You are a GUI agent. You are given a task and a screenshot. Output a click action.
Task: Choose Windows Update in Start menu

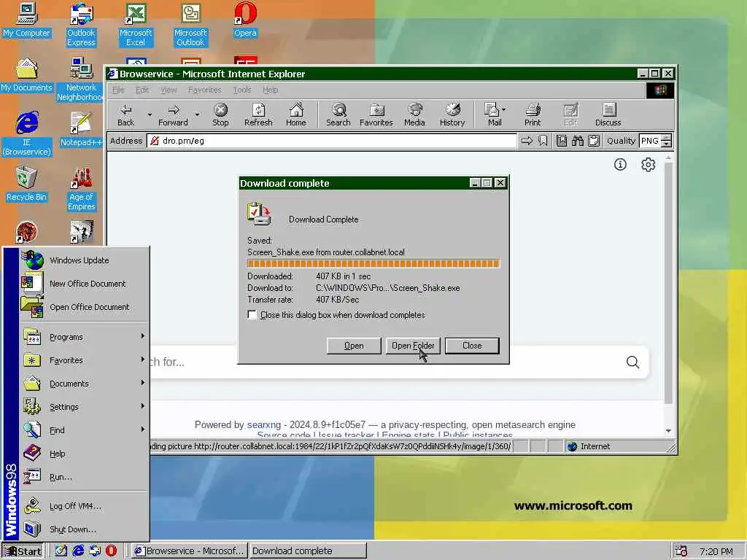(x=85, y=260)
